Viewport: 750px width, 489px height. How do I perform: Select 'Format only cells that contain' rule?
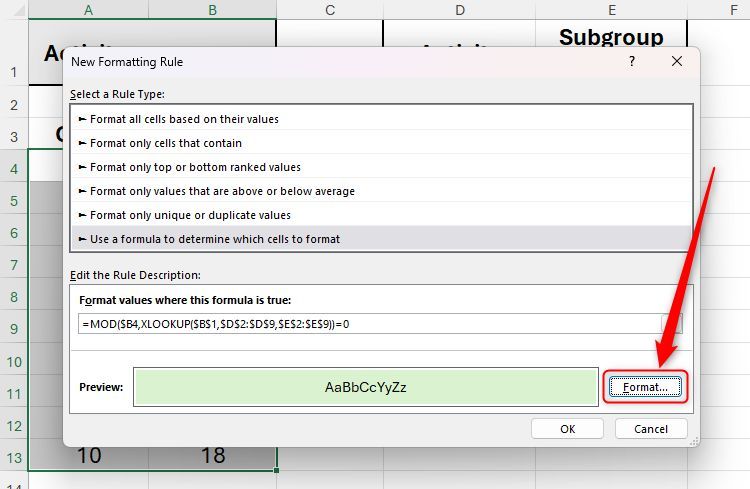coord(166,143)
